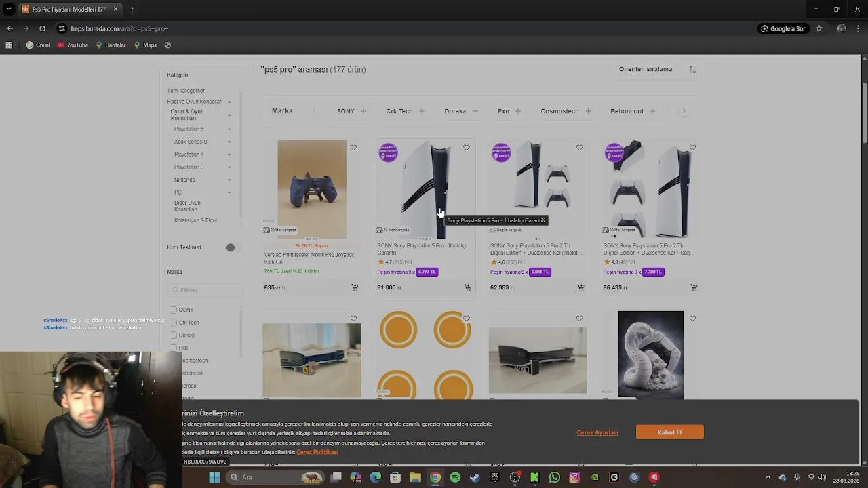Favorite the 61.000 TL Playstation5 Pro heart

point(467,148)
